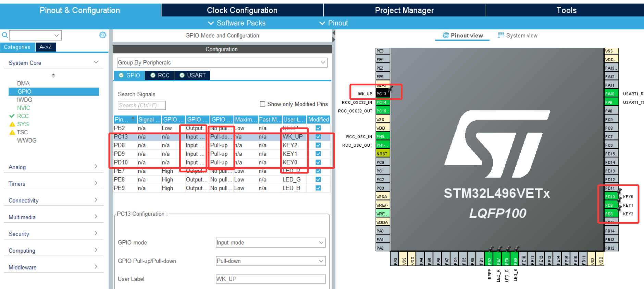
Task: Open the Group By Peripherals dropdown
Action: (x=222, y=62)
